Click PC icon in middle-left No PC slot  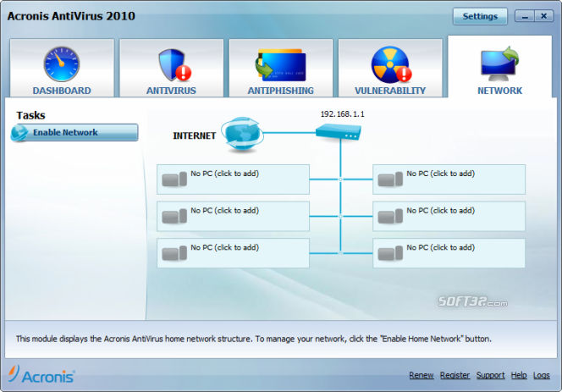click(174, 216)
